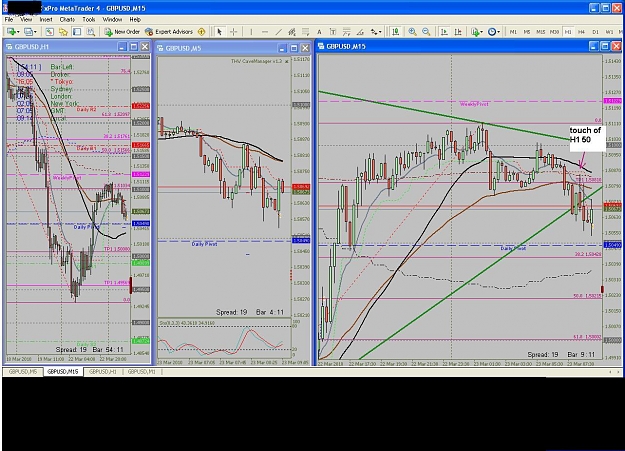Close the THV CoreManager panel label
The height and width of the screenshot is (451, 625).
click(287, 61)
